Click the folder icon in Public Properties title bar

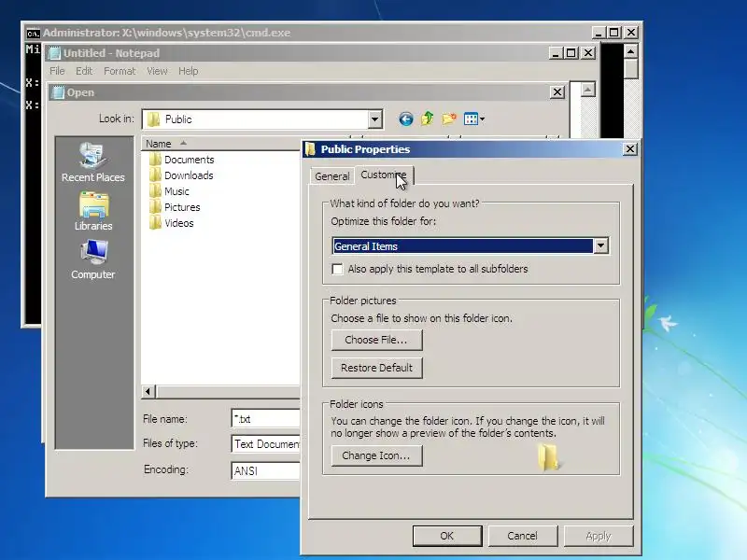(x=311, y=149)
